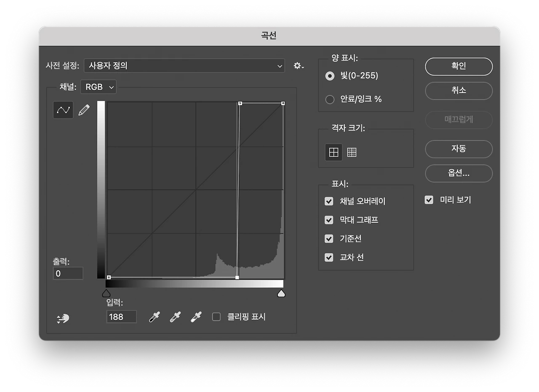Toggle 미리 보기 checkbox
The height and width of the screenshot is (392, 539).
[x=429, y=200]
